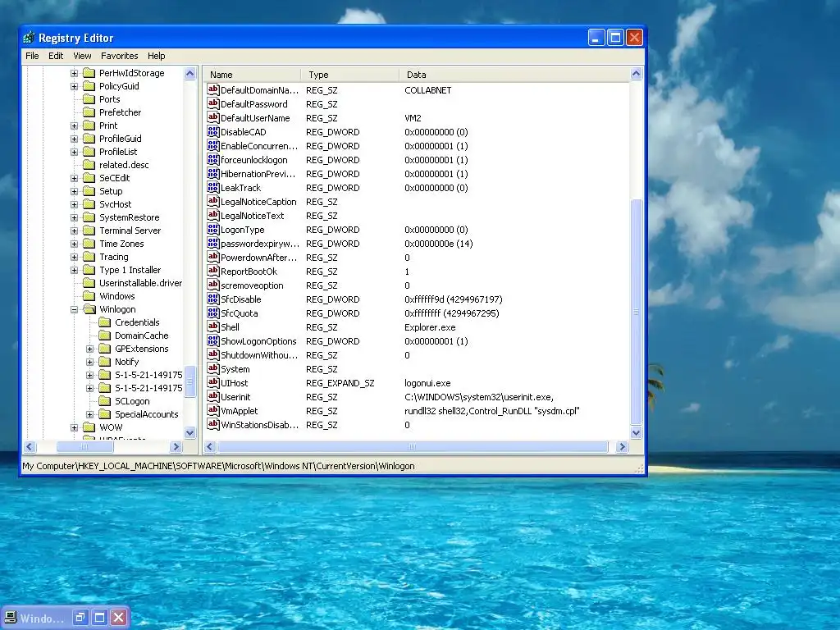Screen dimensions: 840x630
Task: Click the forceunlocklogon DWORD icon
Action: pyautogui.click(x=213, y=159)
